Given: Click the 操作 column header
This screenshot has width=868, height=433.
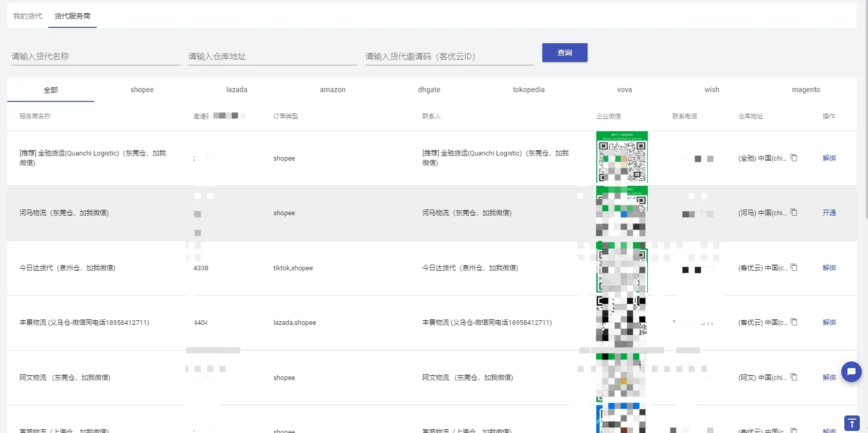Looking at the screenshot, I should tap(828, 116).
